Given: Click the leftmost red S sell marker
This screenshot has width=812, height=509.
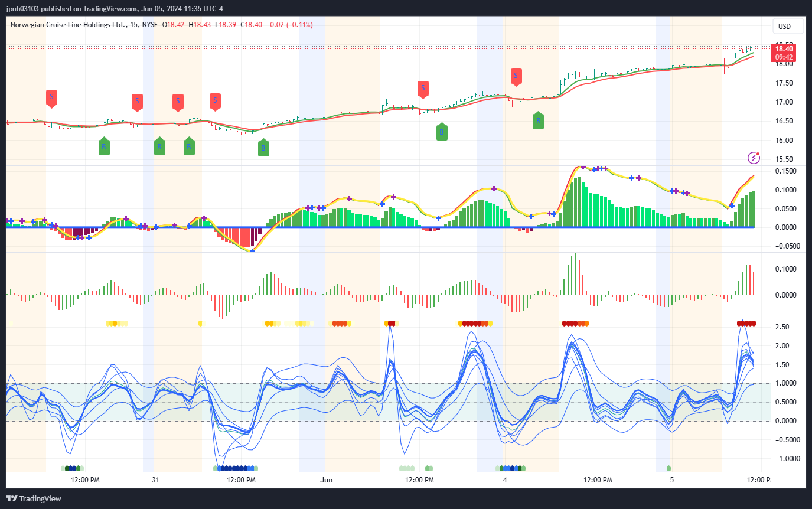Looking at the screenshot, I should click(x=51, y=98).
